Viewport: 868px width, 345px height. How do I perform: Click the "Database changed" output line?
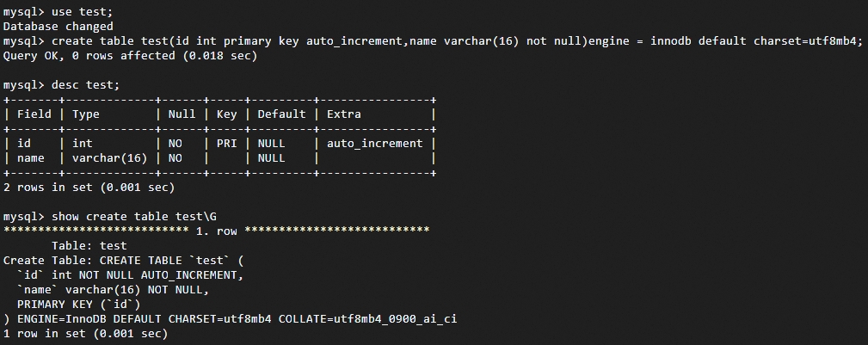coord(58,27)
